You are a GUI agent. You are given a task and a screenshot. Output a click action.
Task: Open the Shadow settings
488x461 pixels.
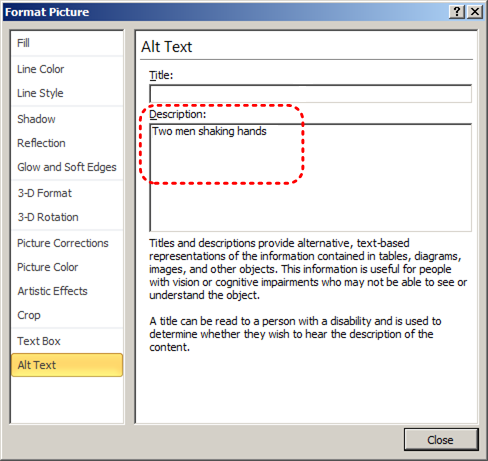[x=67, y=119]
